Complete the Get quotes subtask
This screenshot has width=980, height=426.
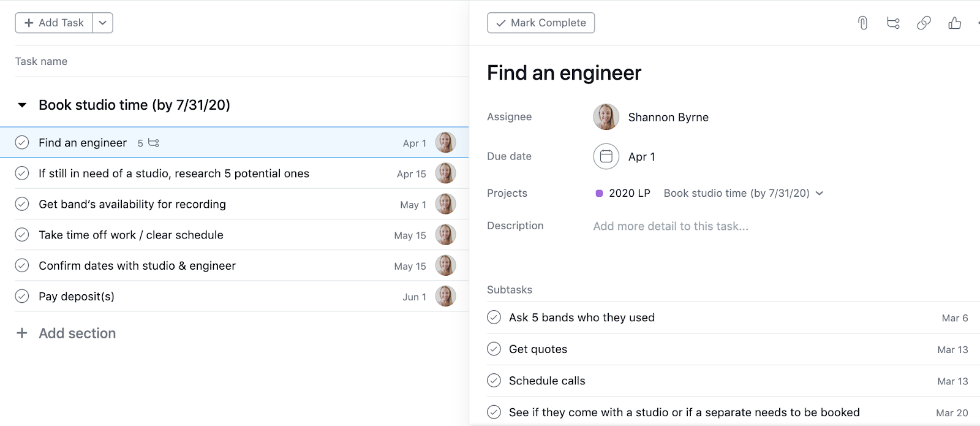pos(494,349)
